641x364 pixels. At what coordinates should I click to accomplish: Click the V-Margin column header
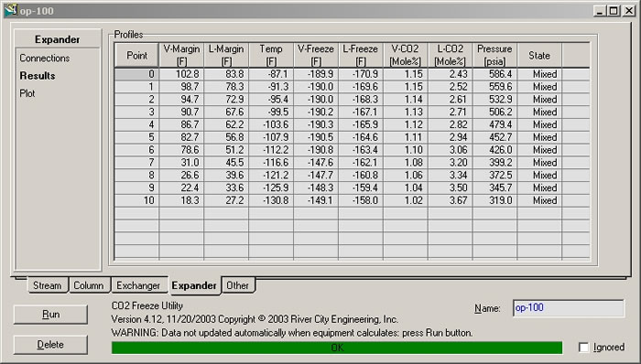click(x=181, y=55)
